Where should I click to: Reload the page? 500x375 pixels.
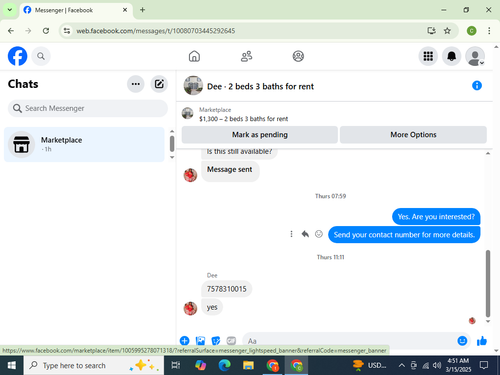click(46, 31)
